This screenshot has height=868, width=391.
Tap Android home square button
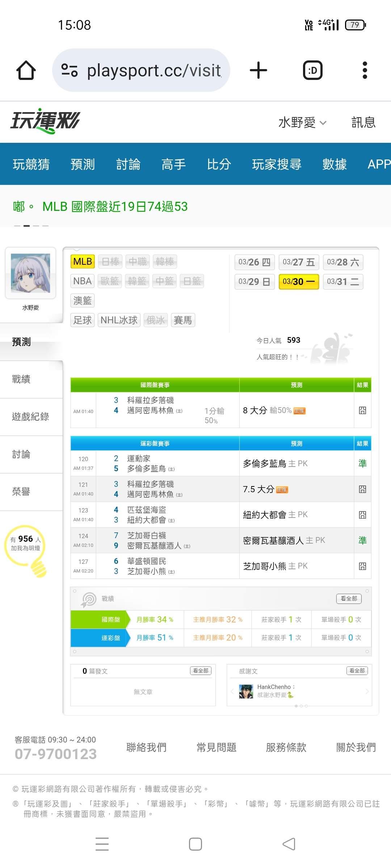pos(195,844)
